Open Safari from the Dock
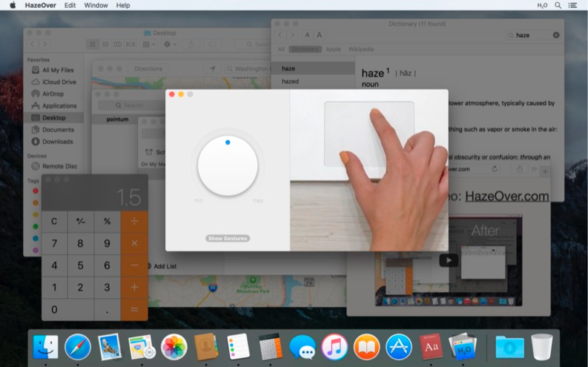The image size is (588, 367). (77, 347)
